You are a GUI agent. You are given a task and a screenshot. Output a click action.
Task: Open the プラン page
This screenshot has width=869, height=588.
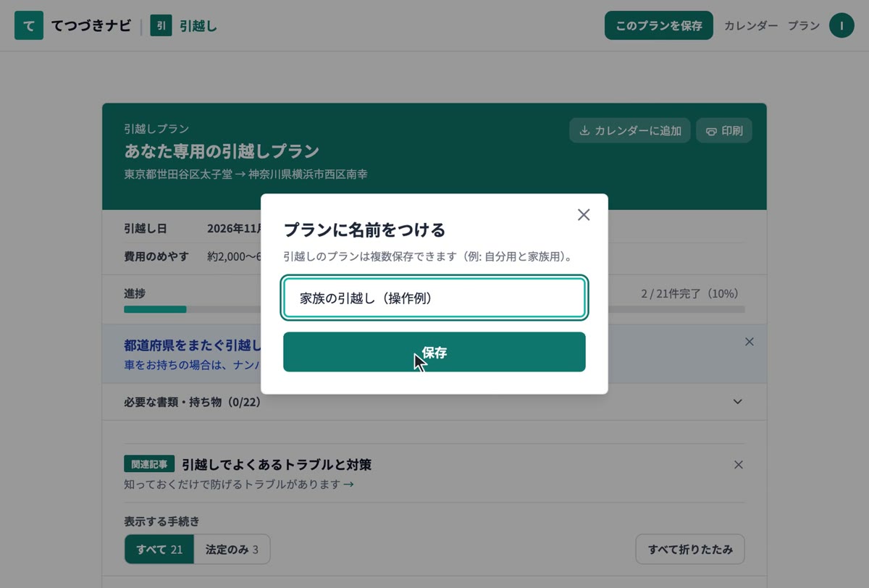804,26
